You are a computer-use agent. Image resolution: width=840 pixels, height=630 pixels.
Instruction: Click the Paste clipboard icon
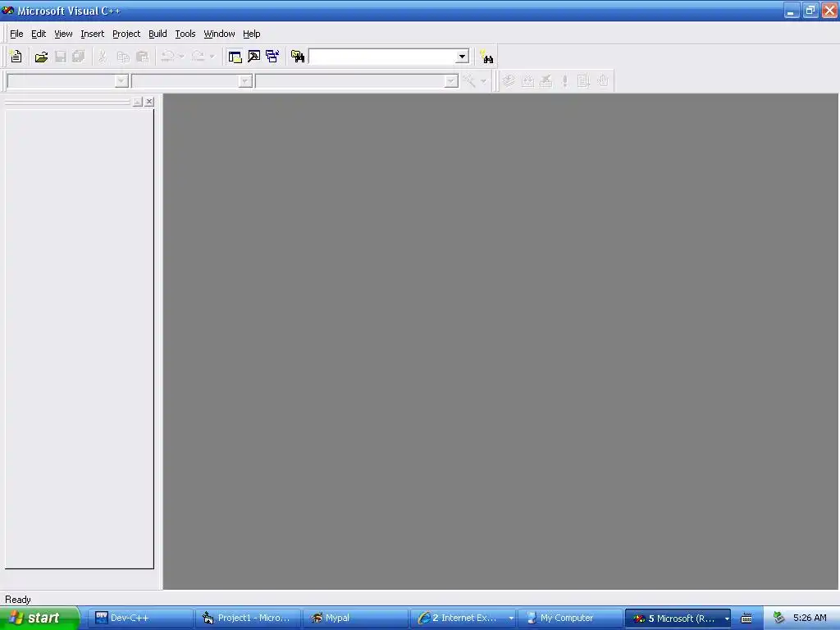(x=143, y=57)
